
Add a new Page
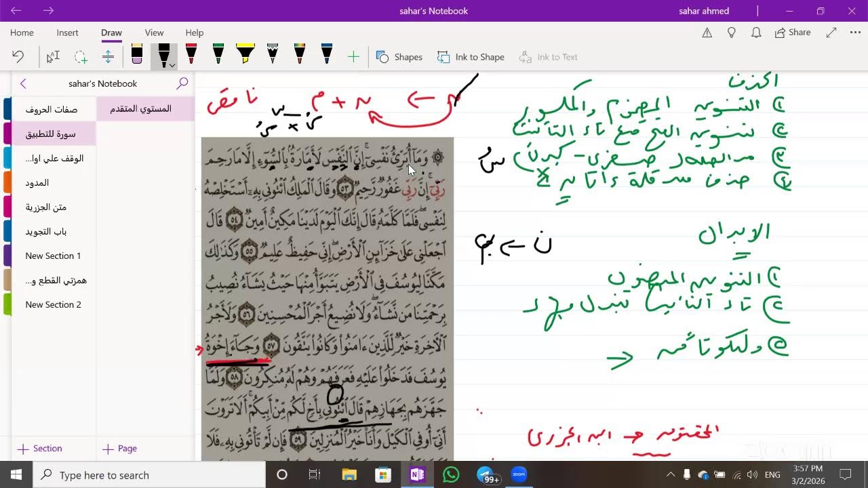120,449
